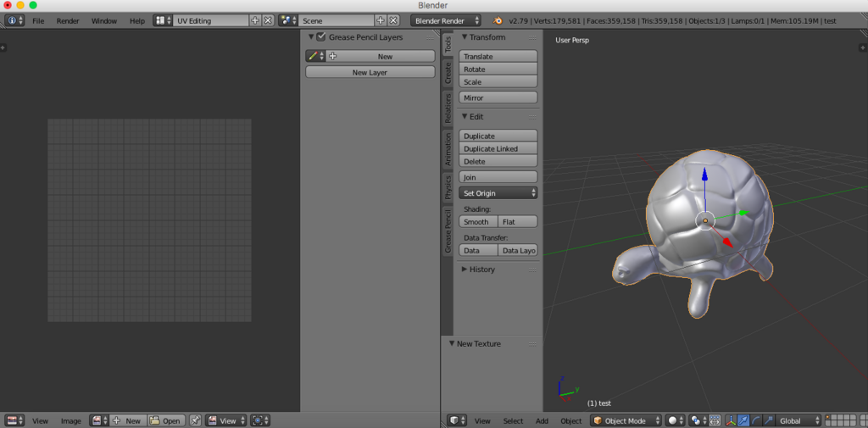Open the Set Origin dropdown
This screenshot has height=428, width=868.
498,193
